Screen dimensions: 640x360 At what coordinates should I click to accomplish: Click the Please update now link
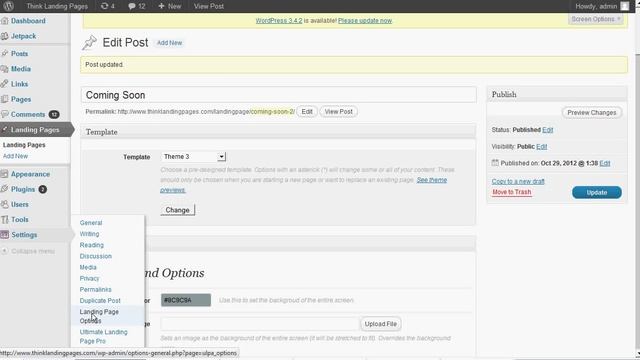click(365, 20)
